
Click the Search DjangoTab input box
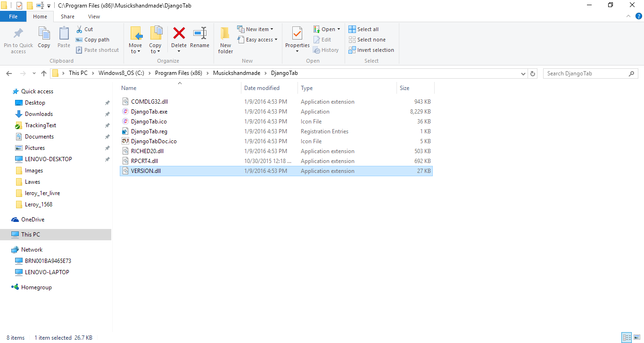pos(586,73)
